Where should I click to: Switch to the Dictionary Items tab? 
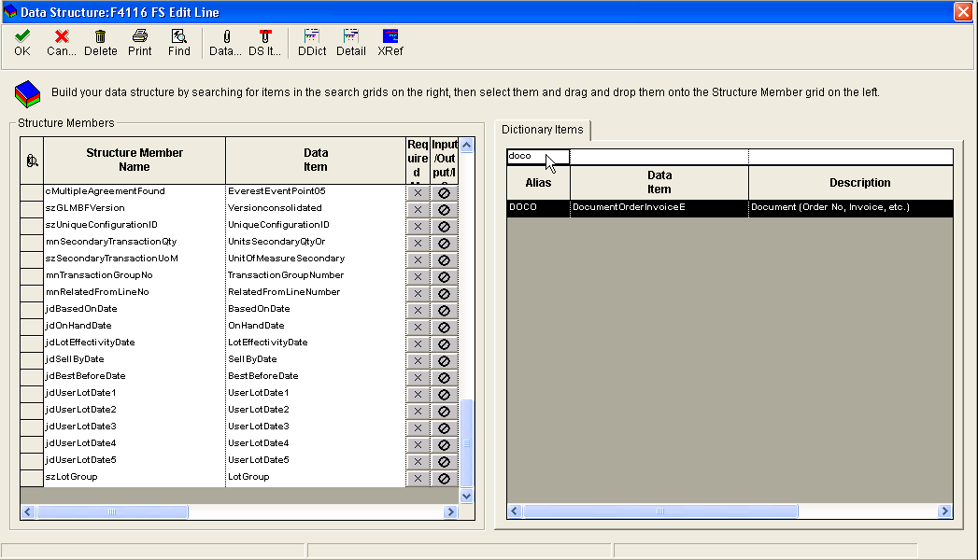(543, 130)
